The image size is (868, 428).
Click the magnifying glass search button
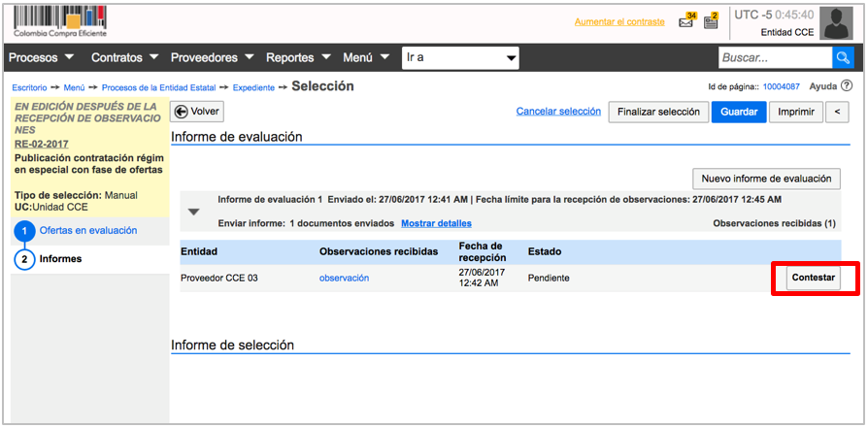point(843,58)
